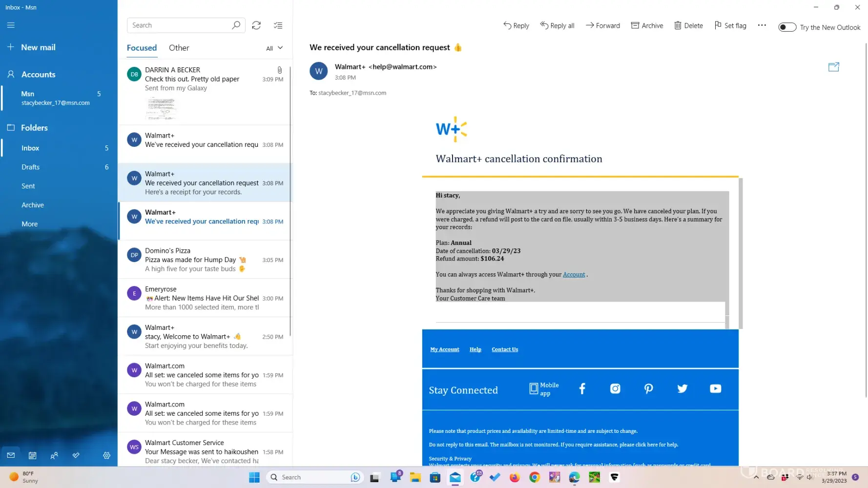Open the message in a new window icon

833,67
